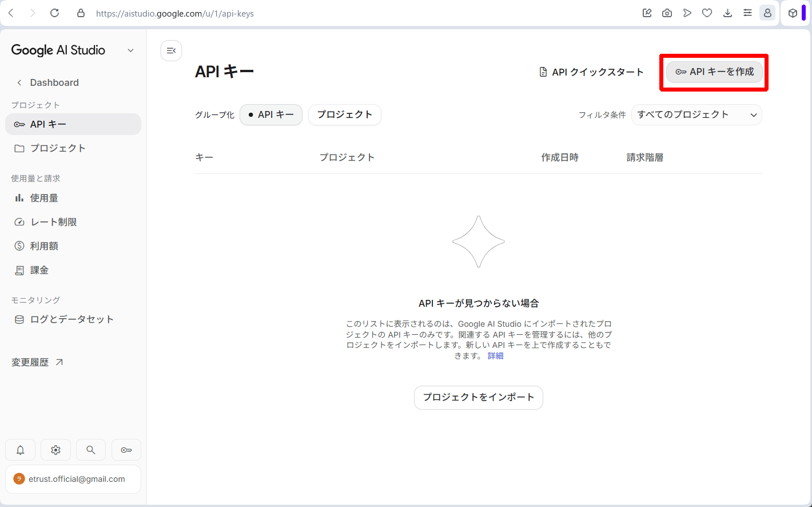Image resolution: width=812 pixels, height=507 pixels.
Task: Click the 請求階層 column header
Action: tap(645, 157)
